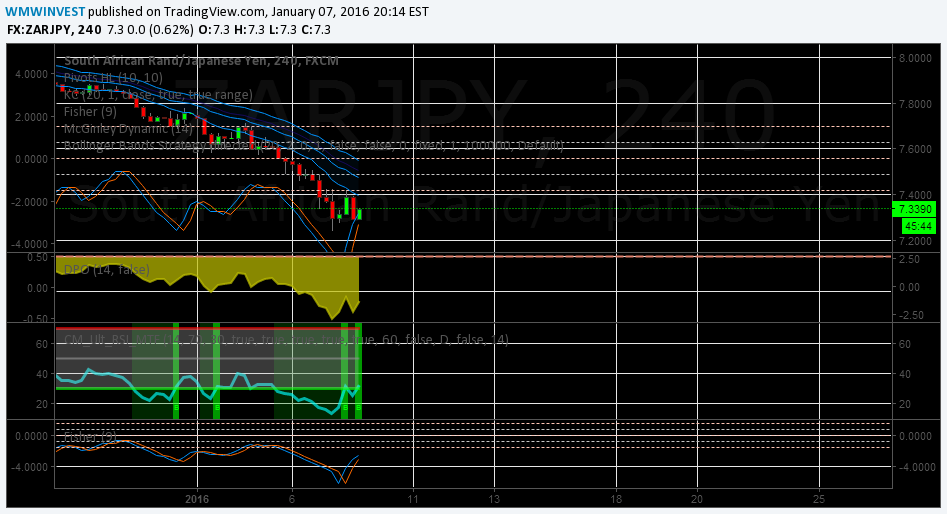The height and width of the screenshot is (514, 947).
Task: Click the 11 date label on time axis
Action: [413, 499]
